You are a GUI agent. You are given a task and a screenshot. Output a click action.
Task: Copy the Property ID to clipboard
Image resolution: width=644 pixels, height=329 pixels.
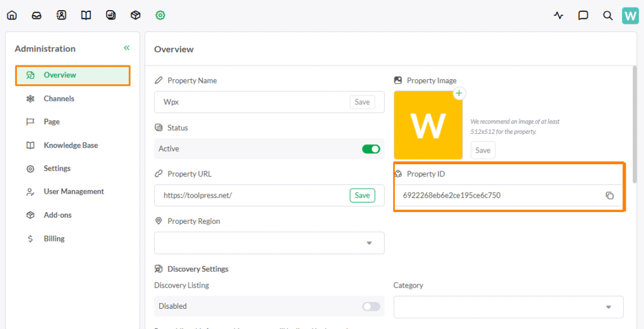pyautogui.click(x=609, y=196)
